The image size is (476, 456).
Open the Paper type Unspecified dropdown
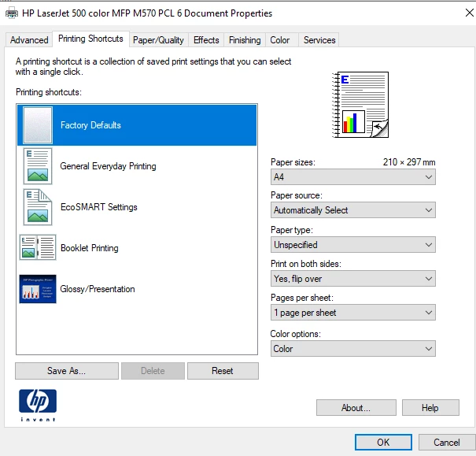pos(352,245)
